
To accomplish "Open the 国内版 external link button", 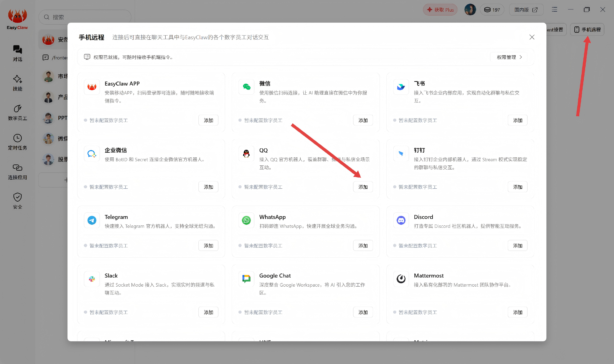I will click(x=526, y=10).
